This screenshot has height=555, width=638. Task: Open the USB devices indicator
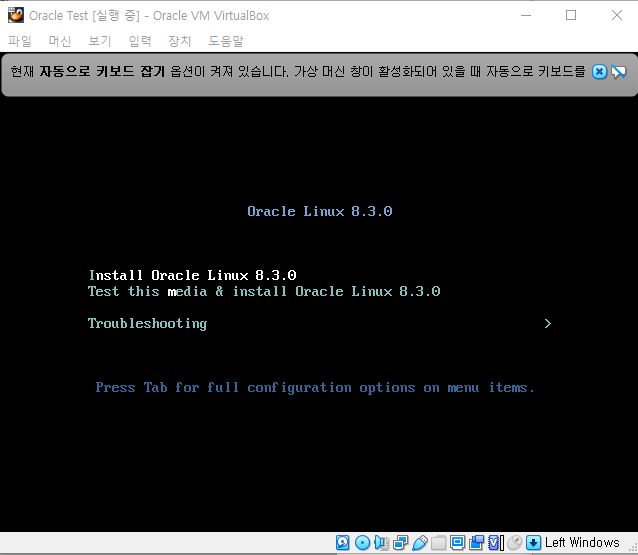click(x=420, y=542)
